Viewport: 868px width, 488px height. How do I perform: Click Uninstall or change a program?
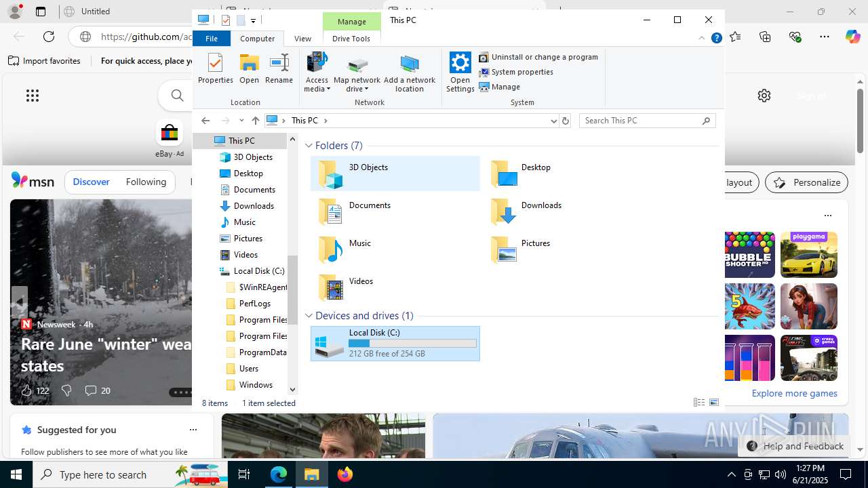(x=538, y=57)
